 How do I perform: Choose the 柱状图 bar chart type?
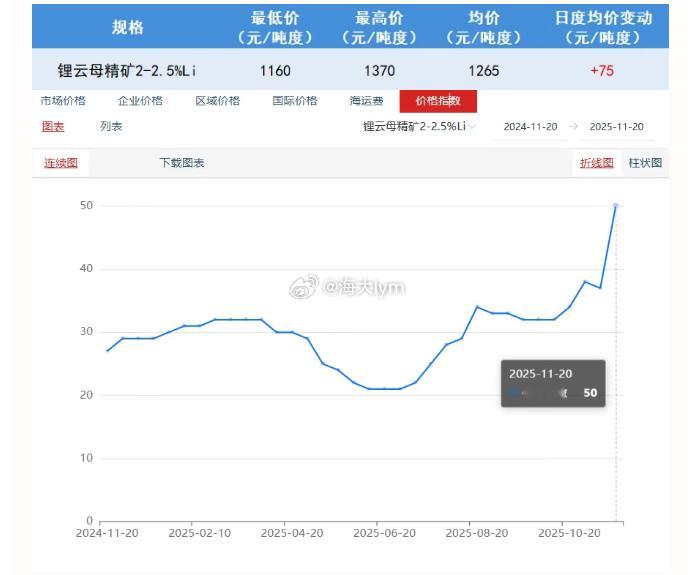[x=645, y=163]
